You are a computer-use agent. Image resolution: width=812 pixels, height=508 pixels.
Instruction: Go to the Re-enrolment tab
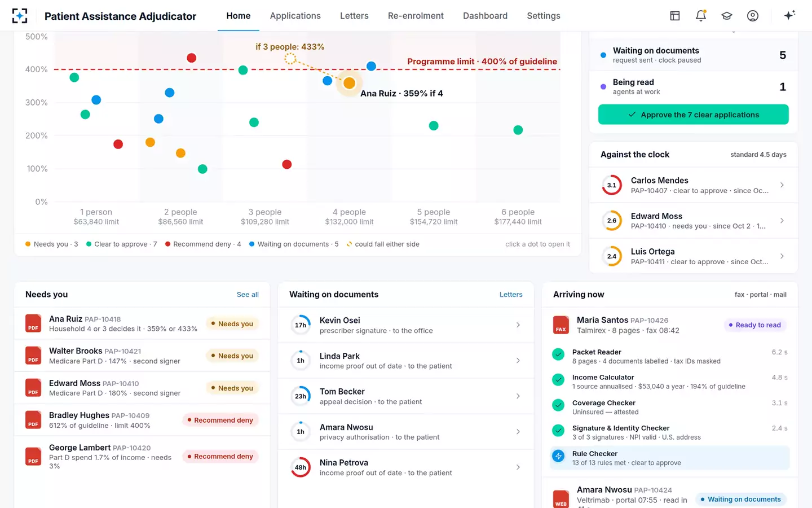click(x=416, y=16)
